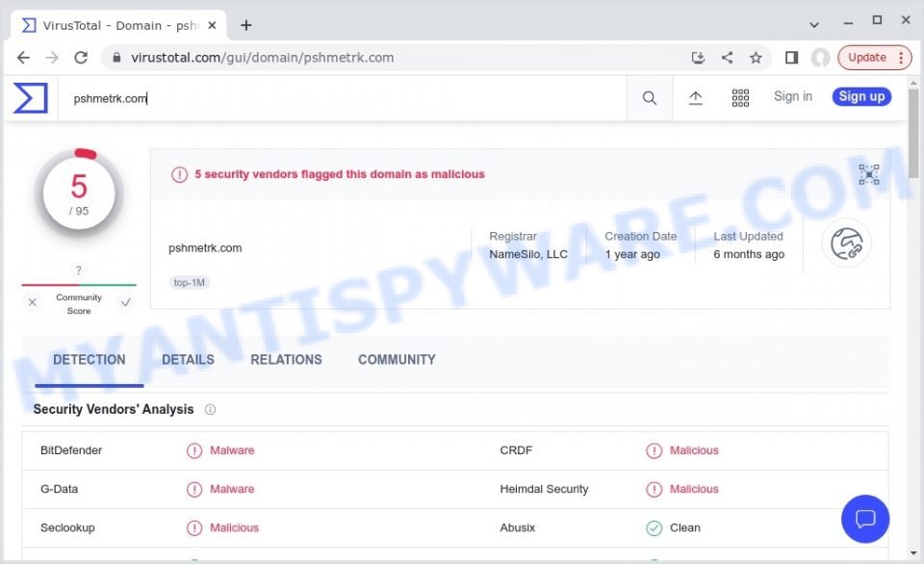Click the G-Data vendor name
924x564 pixels.
click(59, 489)
